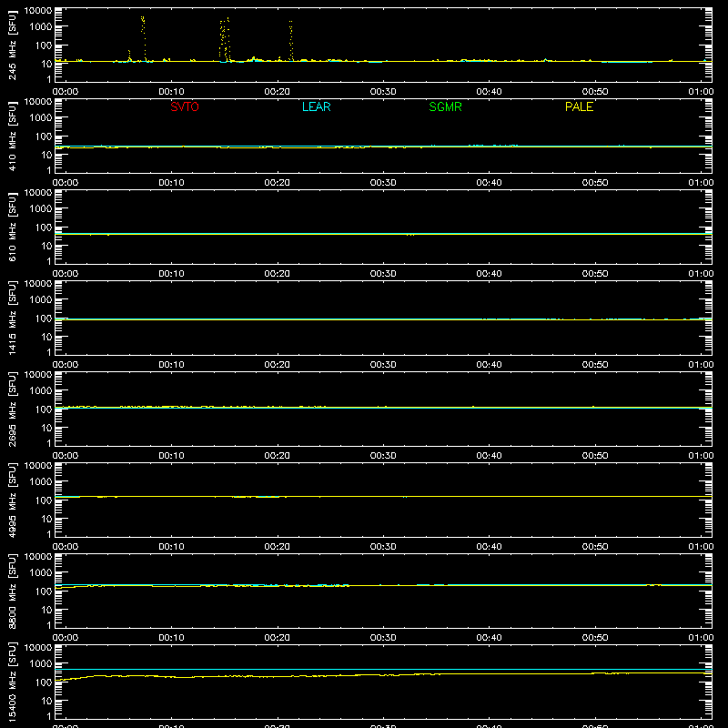728x728 pixels.
Task: Select the 410 MHz [SFU] axis title
Action: (13, 136)
